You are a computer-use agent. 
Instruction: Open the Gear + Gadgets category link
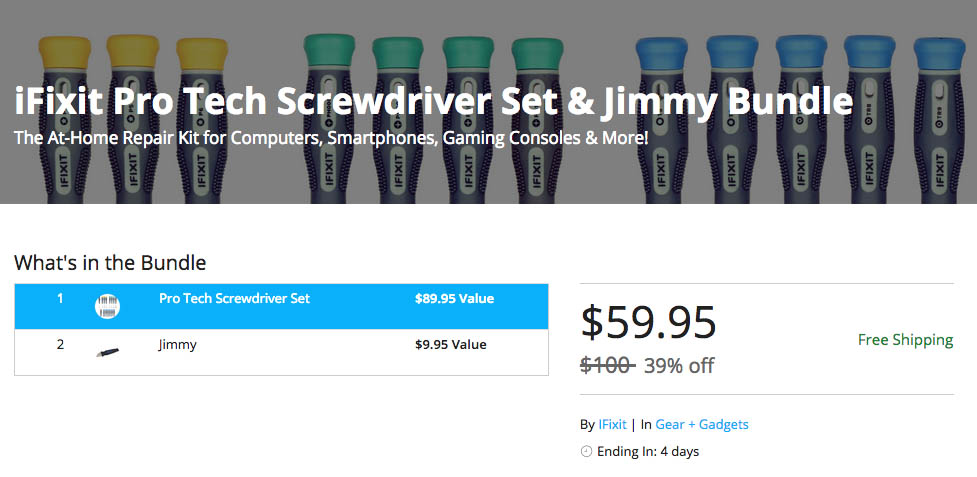(702, 424)
